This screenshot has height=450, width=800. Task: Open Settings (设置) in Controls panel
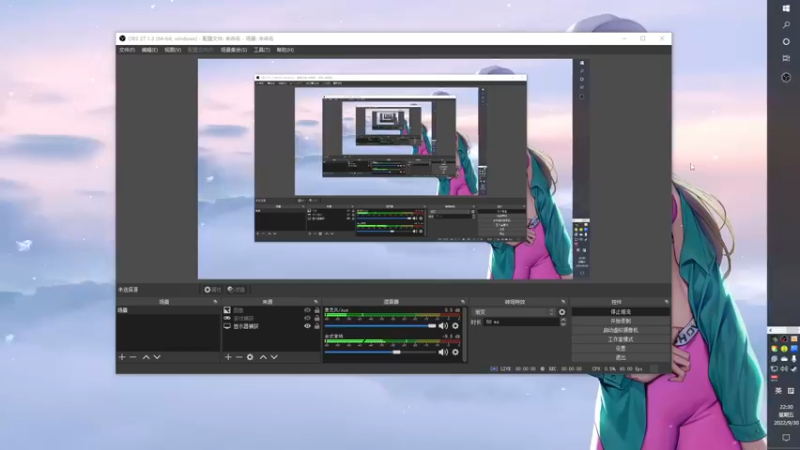click(x=620, y=348)
